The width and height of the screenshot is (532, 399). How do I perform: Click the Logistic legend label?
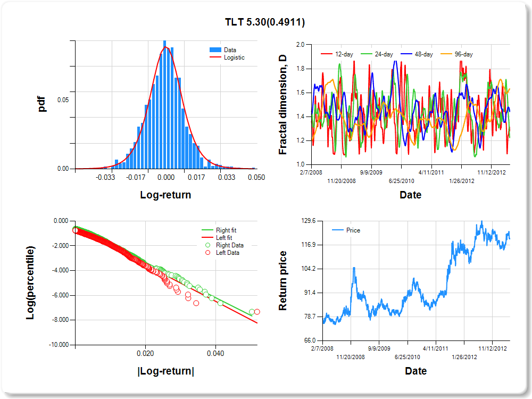point(234,57)
